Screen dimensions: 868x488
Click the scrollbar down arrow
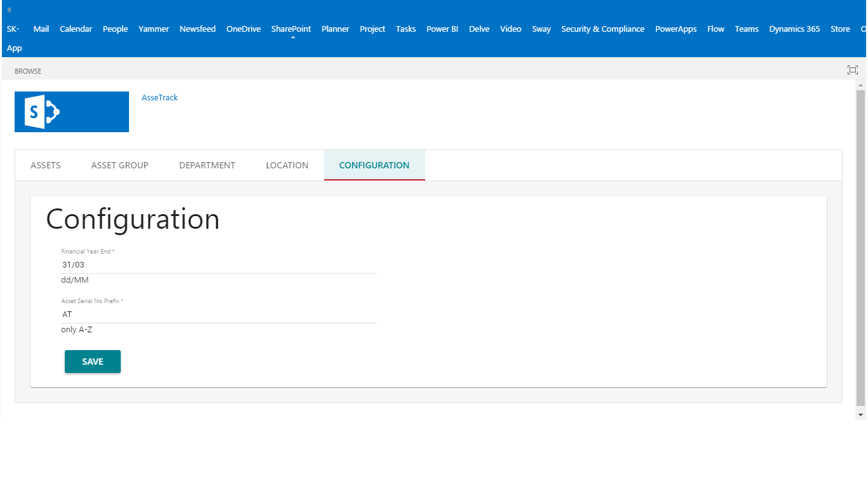[x=861, y=414]
